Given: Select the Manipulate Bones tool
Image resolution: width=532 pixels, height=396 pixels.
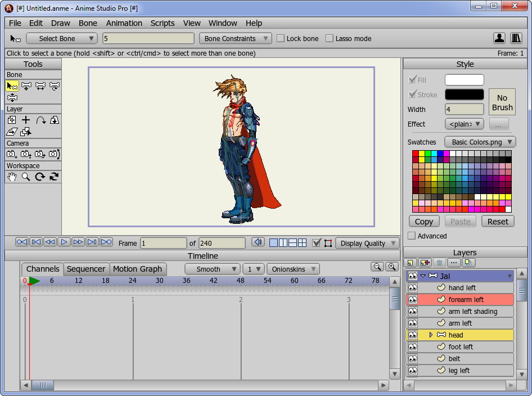Looking at the screenshot, I should [x=12, y=98].
